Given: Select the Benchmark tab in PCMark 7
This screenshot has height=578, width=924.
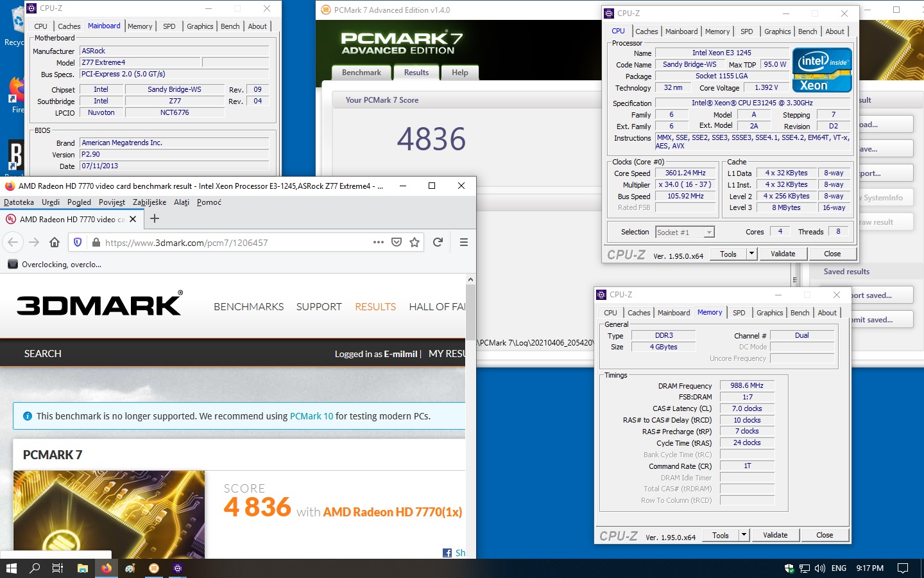Looking at the screenshot, I should 361,73.
